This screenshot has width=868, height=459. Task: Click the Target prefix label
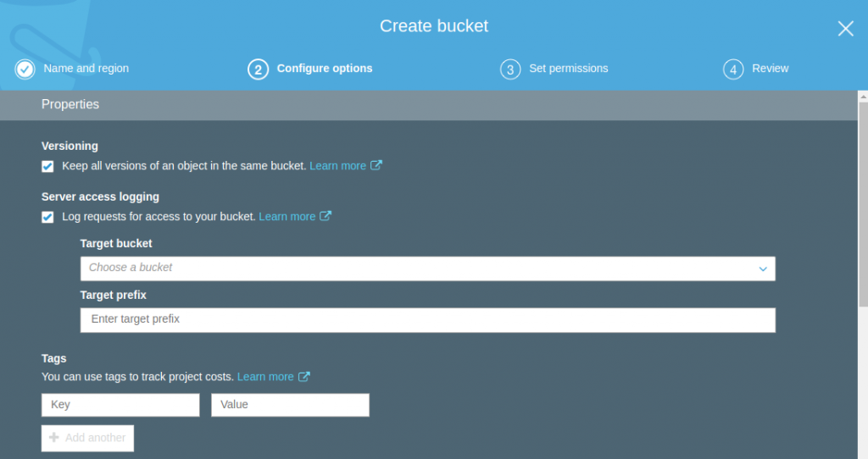click(113, 295)
